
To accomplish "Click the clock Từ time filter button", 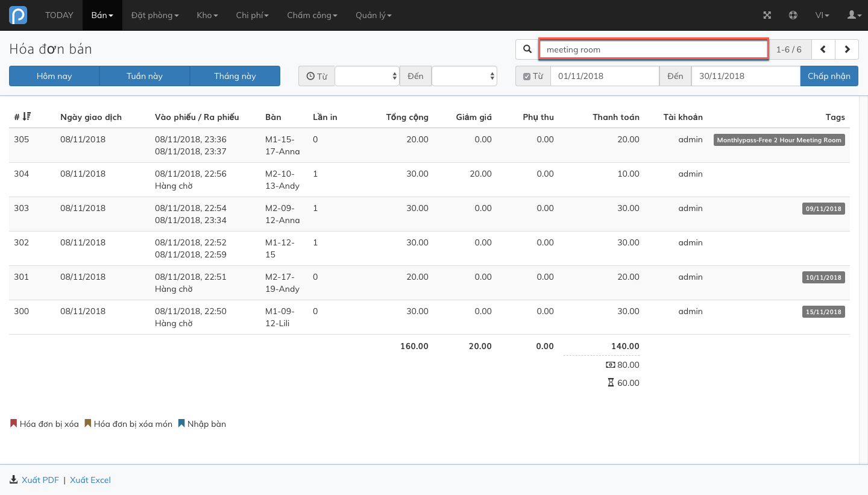I will click(316, 76).
